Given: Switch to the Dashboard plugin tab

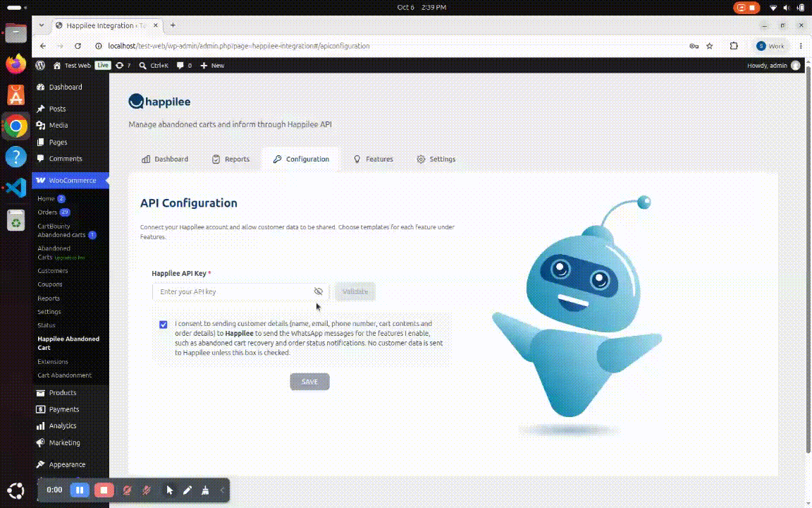Looking at the screenshot, I should pyautogui.click(x=165, y=159).
